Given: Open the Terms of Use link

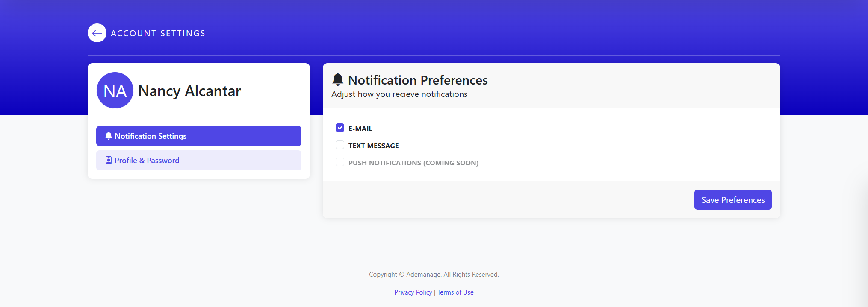Looking at the screenshot, I should tap(455, 292).
